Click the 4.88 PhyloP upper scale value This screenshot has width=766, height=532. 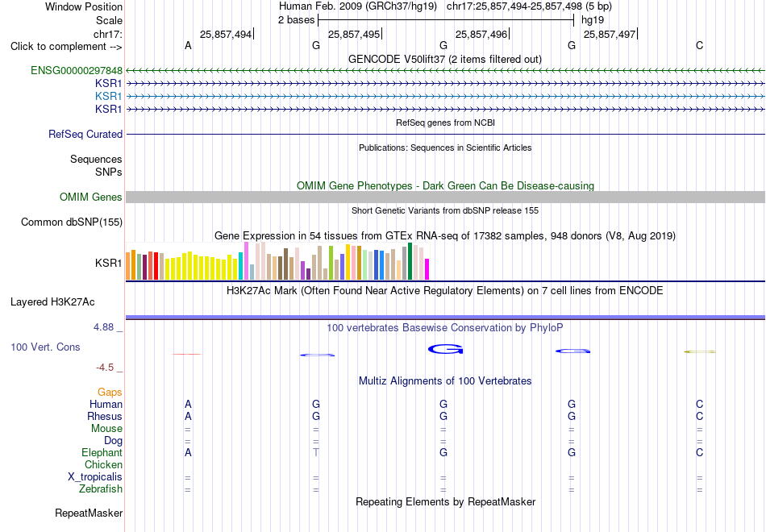pos(103,326)
